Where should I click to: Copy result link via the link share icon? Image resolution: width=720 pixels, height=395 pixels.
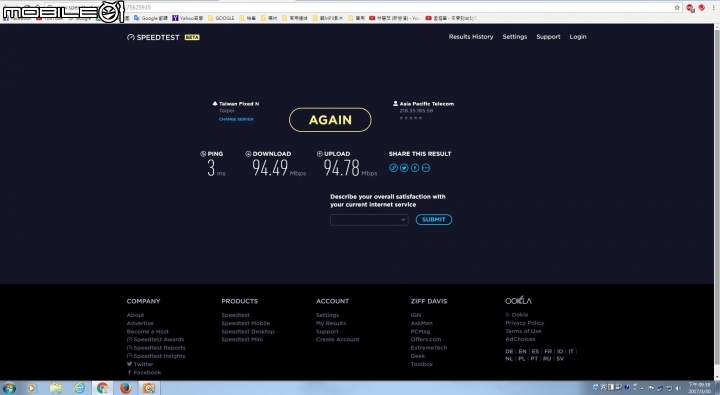pyautogui.click(x=393, y=168)
